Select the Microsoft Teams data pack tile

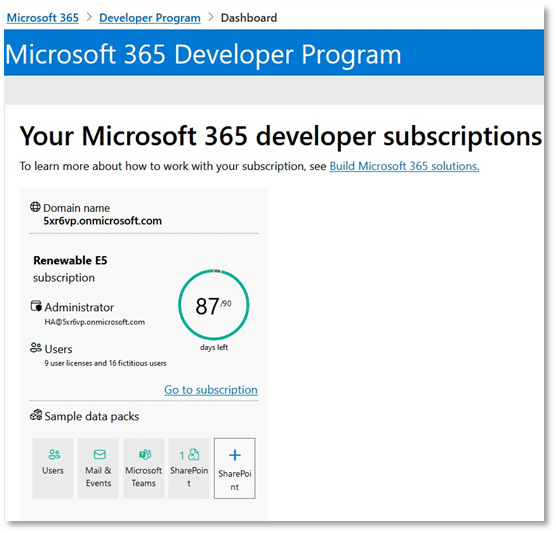coord(144,468)
